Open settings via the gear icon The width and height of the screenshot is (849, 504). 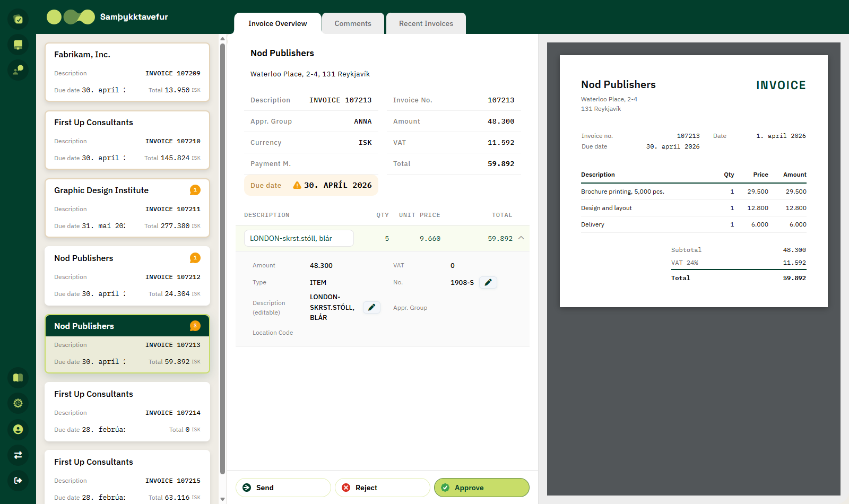[18, 403]
